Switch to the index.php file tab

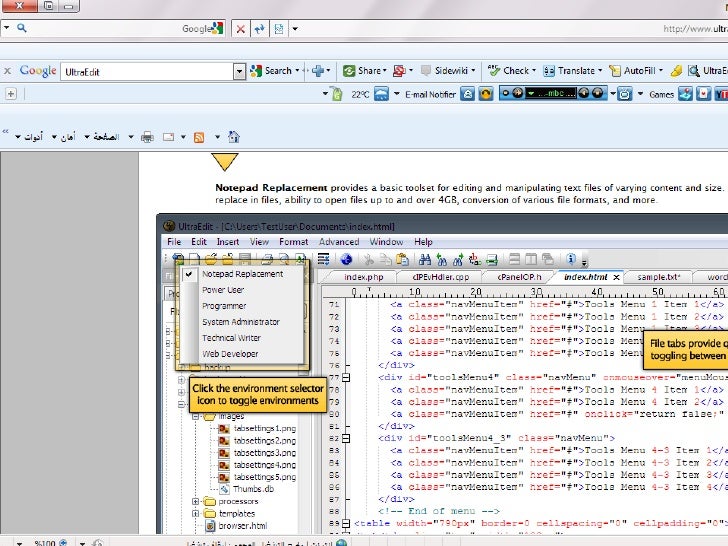364,277
